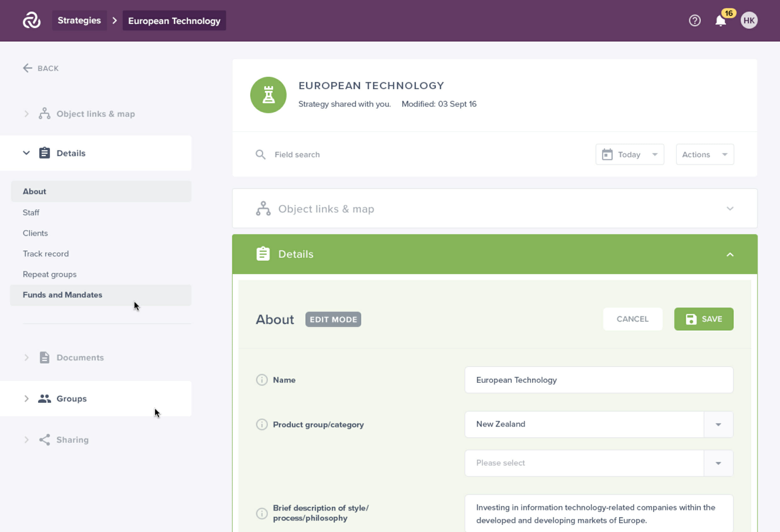This screenshot has width=780, height=532.
Task: Select Clients in sidebar
Action: (x=35, y=233)
